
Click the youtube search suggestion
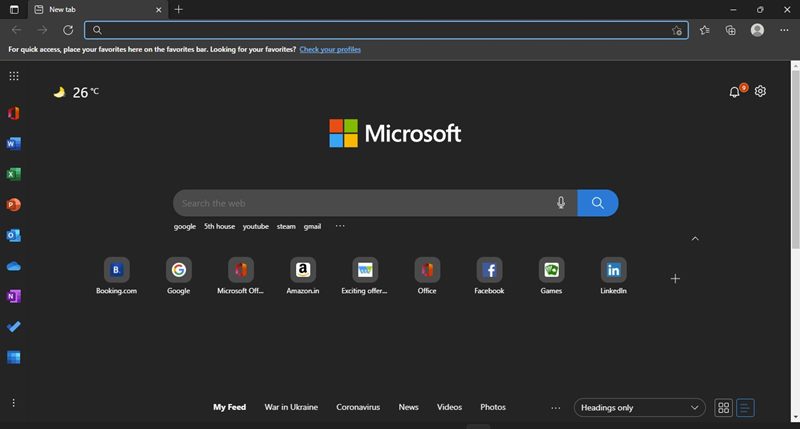(x=256, y=226)
